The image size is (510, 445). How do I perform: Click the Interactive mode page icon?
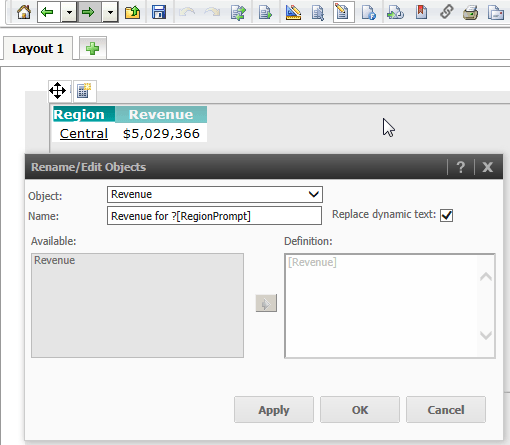318,13
